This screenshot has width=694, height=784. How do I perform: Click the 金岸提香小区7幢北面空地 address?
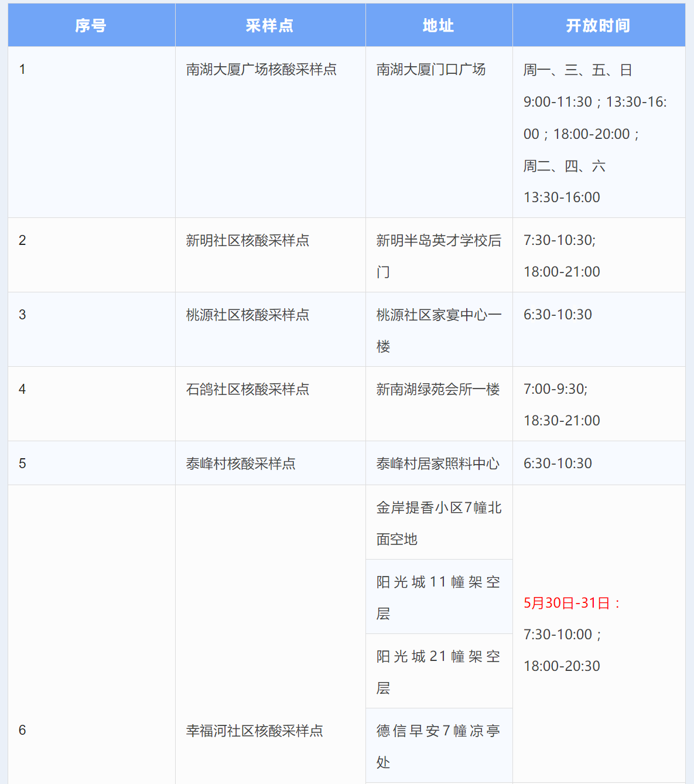pyautogui.click(x=438, y=523)
